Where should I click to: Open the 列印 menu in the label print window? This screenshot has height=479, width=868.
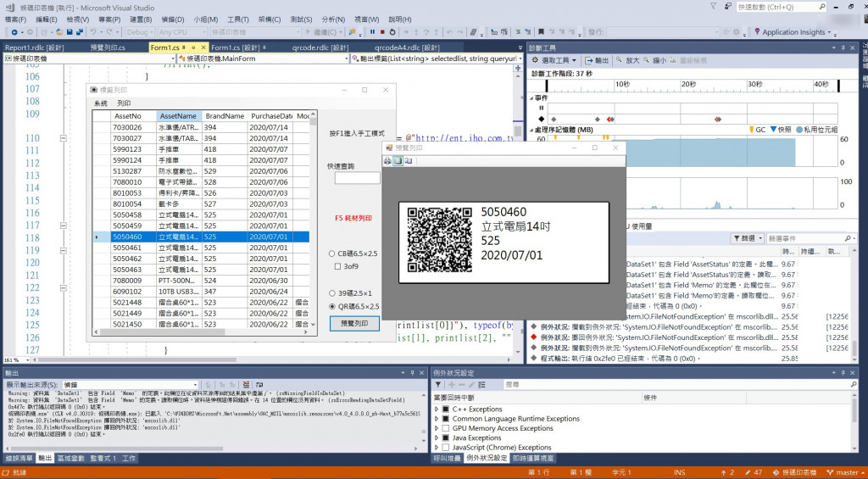click(x=124, y=103)
